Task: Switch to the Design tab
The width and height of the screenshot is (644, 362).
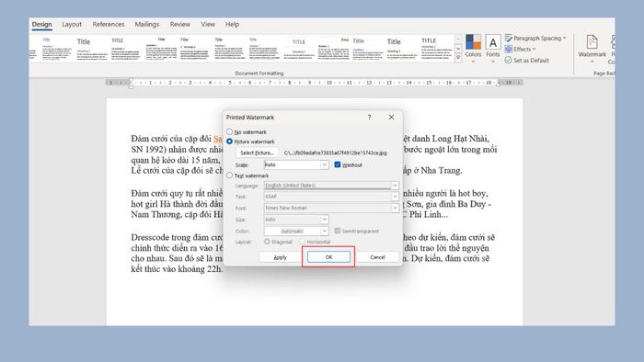Action: click(x=42, y=24)
